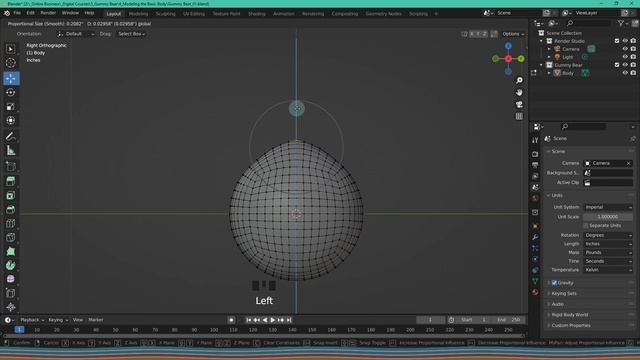Image resolution: width=640 pixels, height=360 pixels.
Task: Select the Spin tool
Action: tap(11, 265)
